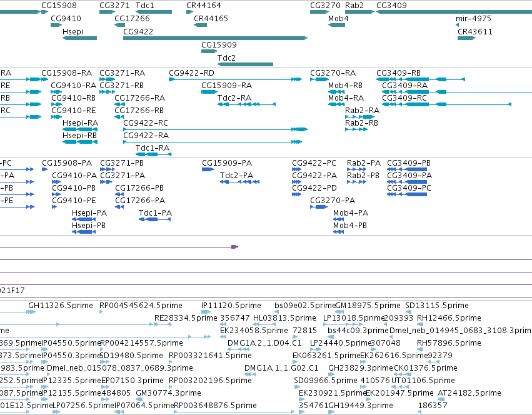
Task: Select protein CG3271-PB label
Action: click(122, 163)
